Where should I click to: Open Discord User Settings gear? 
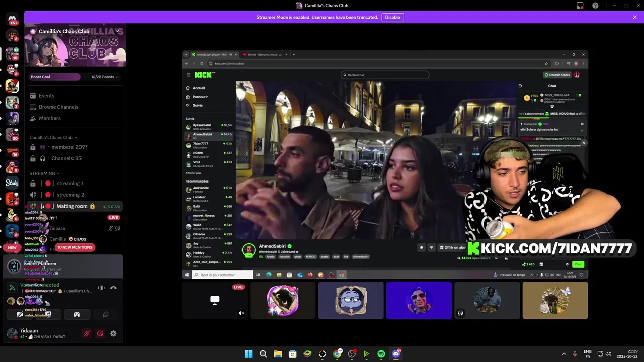(x=113, y=333)
